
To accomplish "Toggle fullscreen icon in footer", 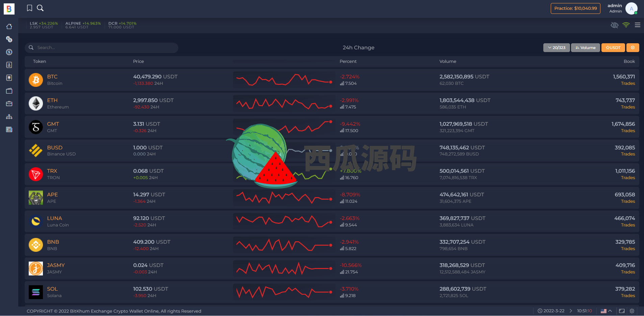I will [x=622, y=311].
